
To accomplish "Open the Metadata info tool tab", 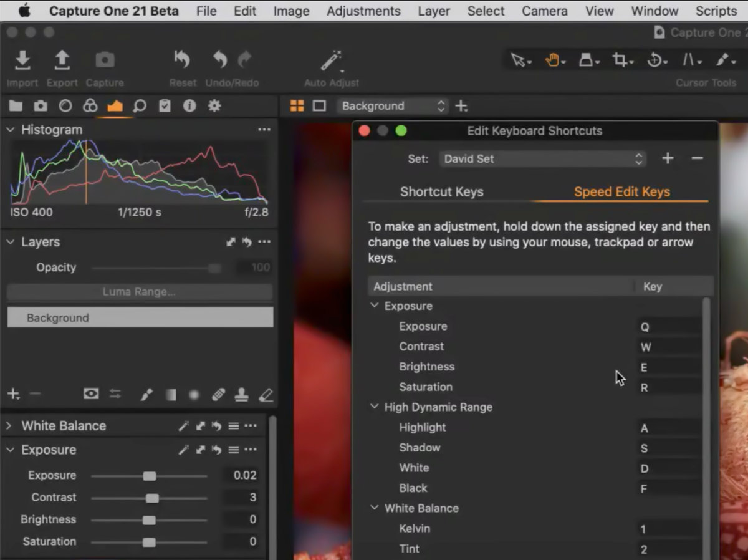I will (189, 106).
